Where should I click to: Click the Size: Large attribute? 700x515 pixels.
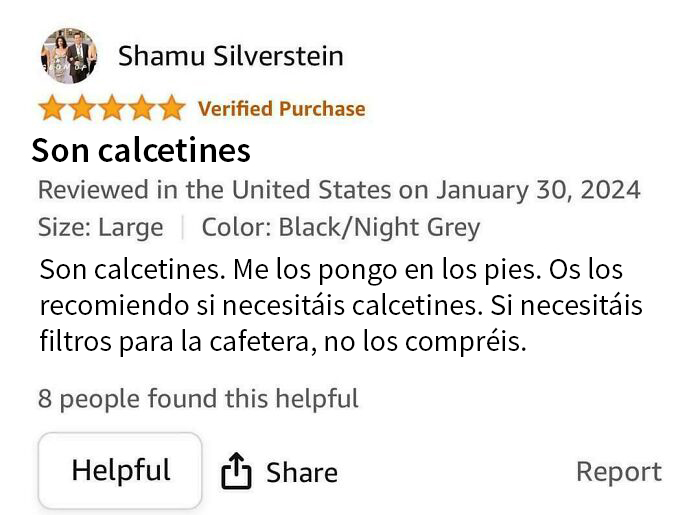coord(100,227)
